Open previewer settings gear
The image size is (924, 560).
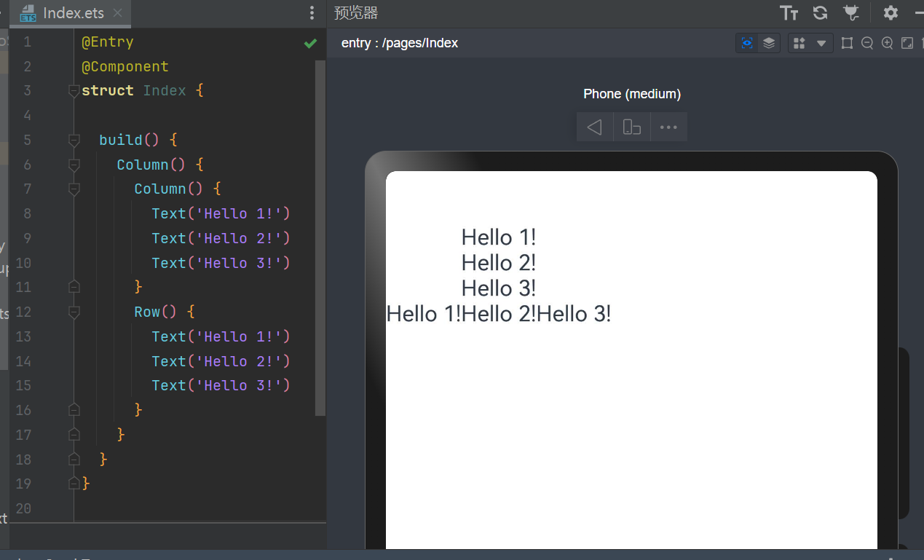pyautogui.click(x=891, y=12)
